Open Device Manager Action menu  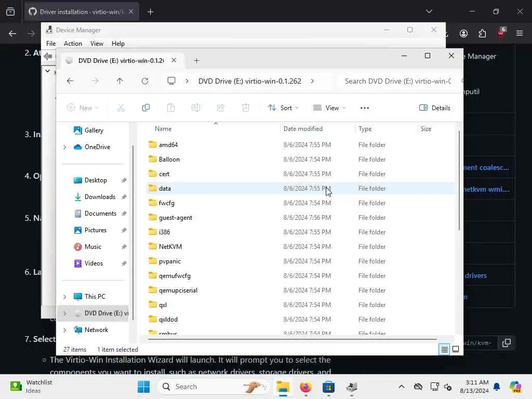pos(73,44)
